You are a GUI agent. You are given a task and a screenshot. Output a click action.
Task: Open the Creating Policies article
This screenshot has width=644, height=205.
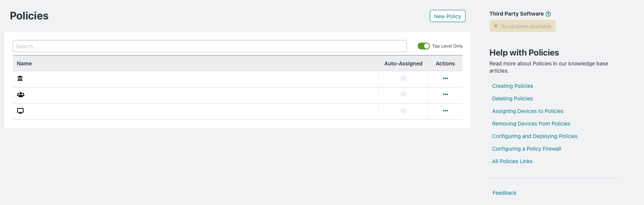512,86
